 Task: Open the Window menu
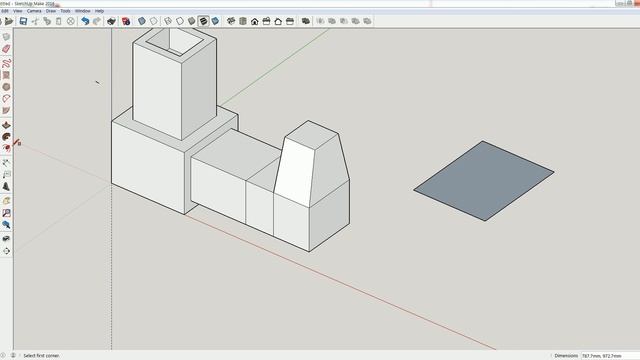coord(82,11)
